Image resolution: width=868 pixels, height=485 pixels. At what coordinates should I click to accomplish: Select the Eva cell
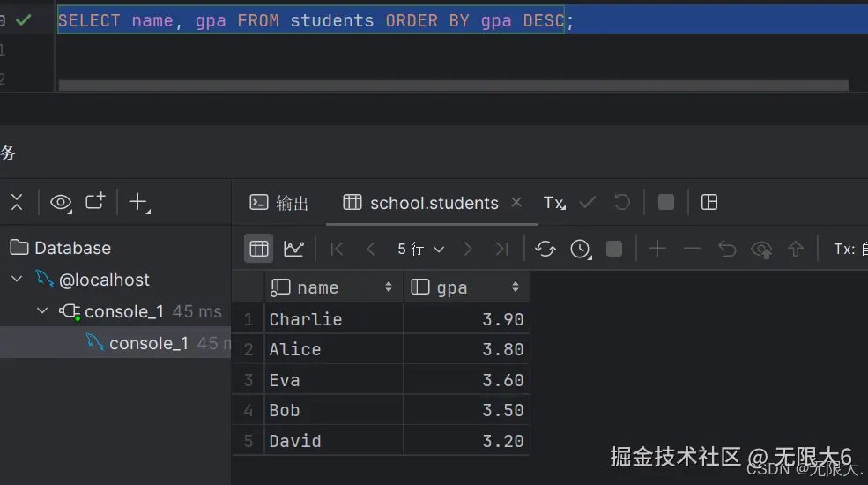click(x=334, y=380)
